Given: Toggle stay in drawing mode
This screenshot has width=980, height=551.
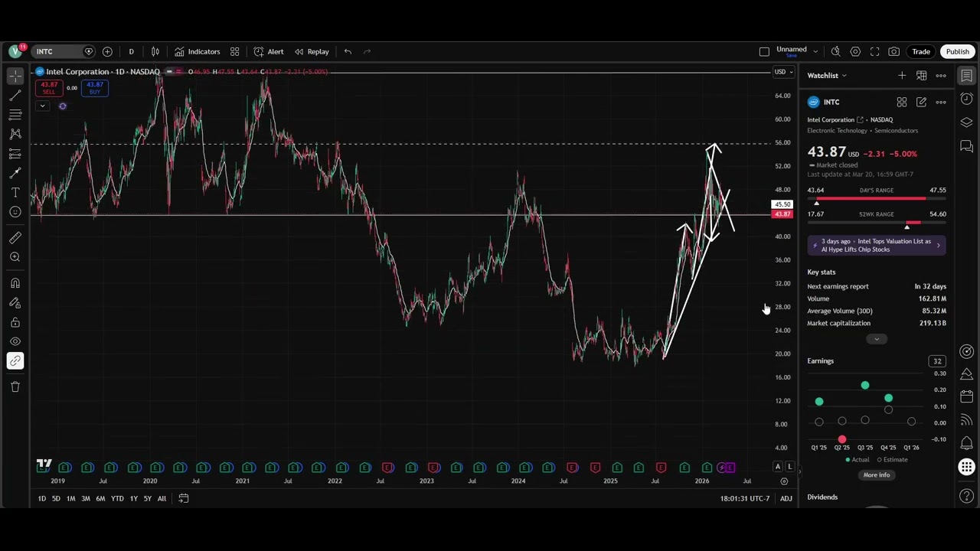Looking at the screenshot, I should (x=15, y=303).
